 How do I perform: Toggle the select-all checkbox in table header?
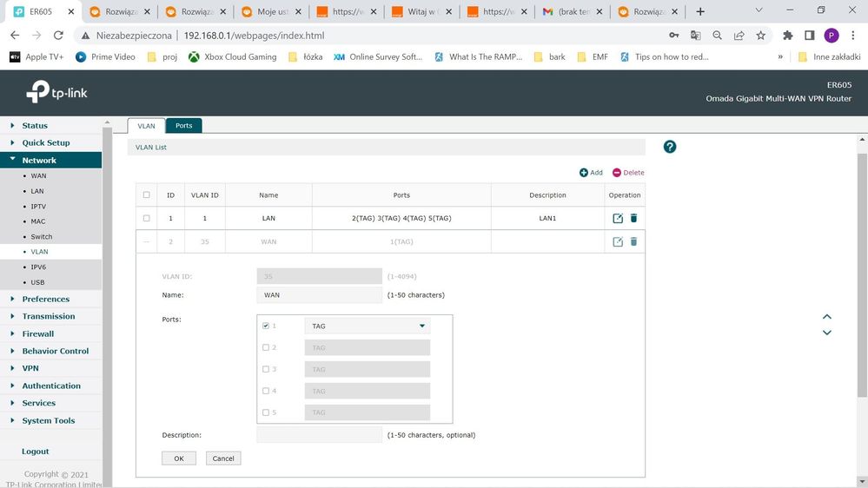pos(146,195)
